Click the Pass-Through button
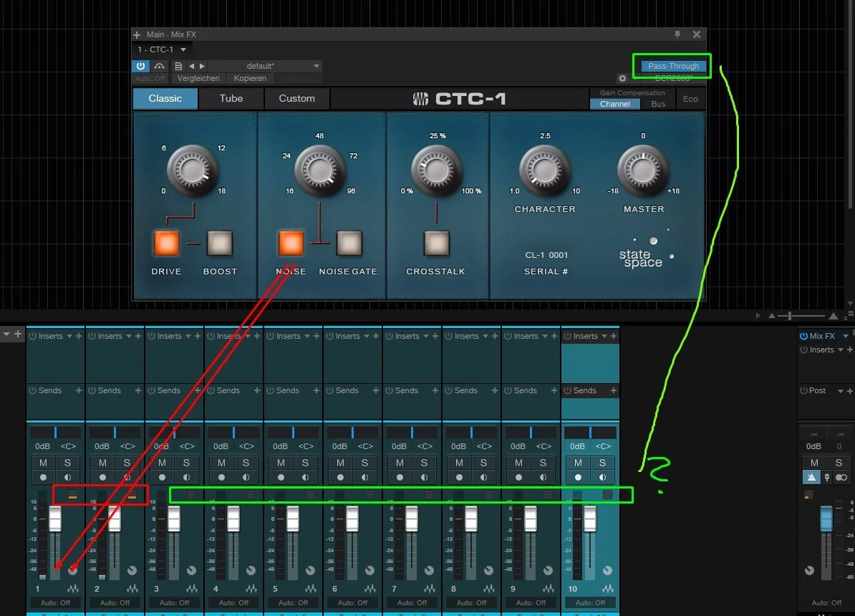The height and width of the screenshot is (616, 855). click(x=673, y=66)
